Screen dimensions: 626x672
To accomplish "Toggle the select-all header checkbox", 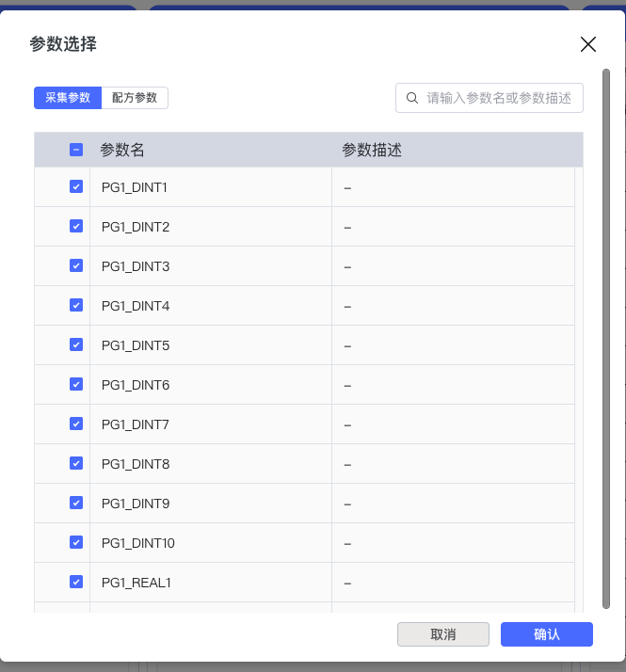I will click(76, 150).
